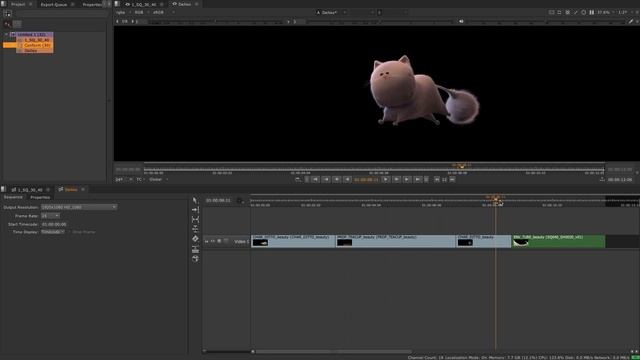
Task: Open the Global playback scope dropdown
Action: click(158, 180)
